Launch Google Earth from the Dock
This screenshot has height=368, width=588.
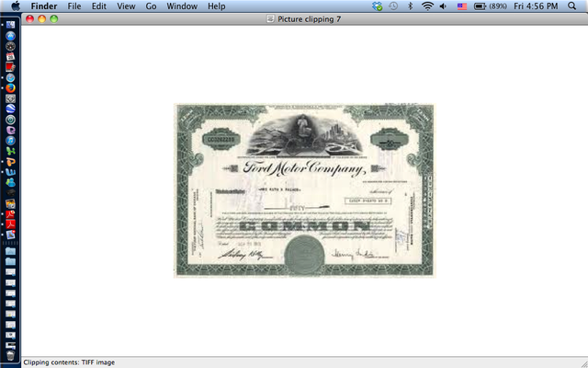click(x=10, y=109)
